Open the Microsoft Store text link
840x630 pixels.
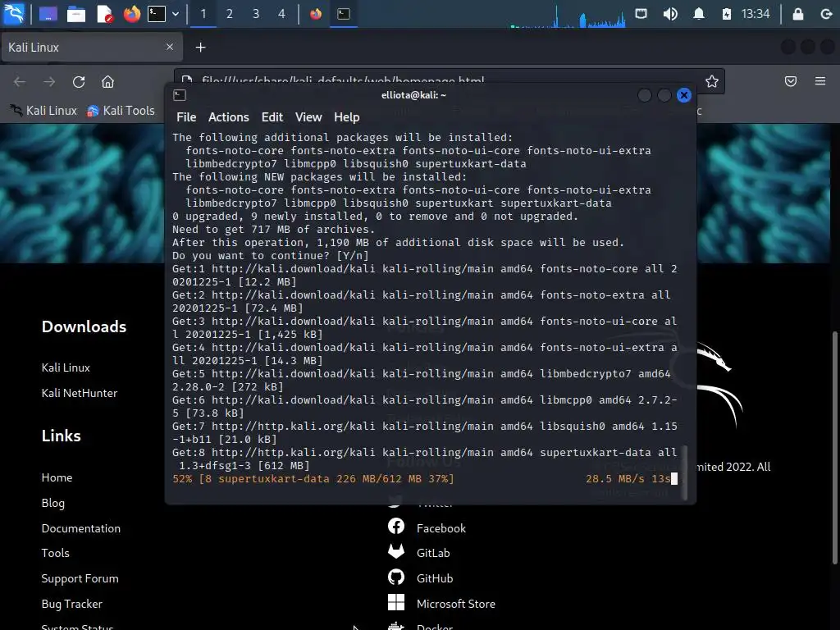coord(456,604)
